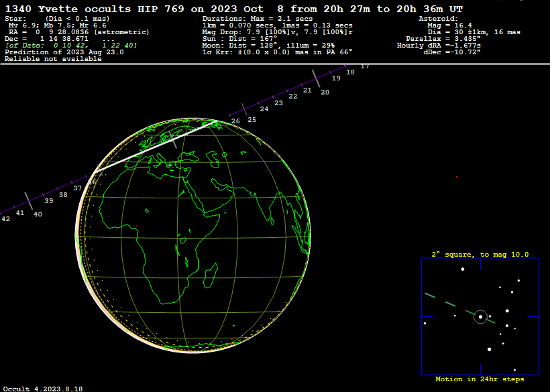The width and height of the screenshot is (550, 392).
Task: Click 'Dia = 30 ±1km, 16 mas'
Action: [x=474, y=32]
